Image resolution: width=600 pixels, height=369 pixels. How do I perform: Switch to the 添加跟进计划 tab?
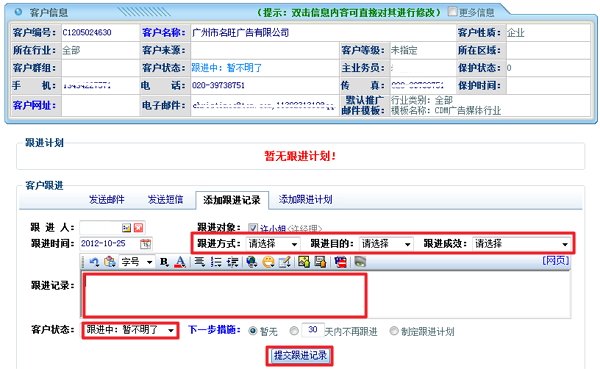[305, 199]
